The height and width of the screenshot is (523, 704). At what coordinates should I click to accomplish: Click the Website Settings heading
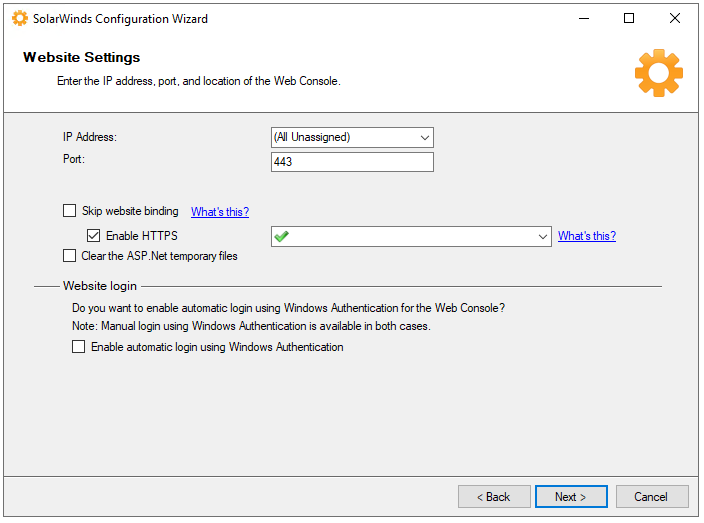point(82,57)
